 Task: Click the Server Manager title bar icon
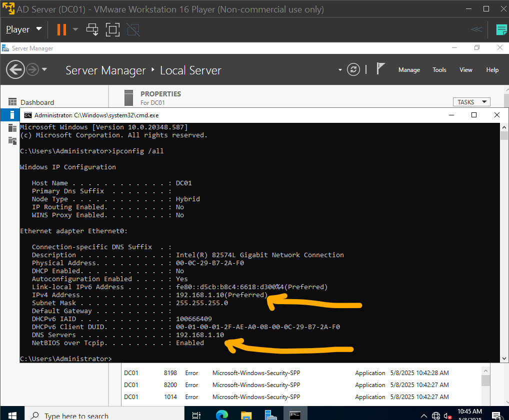5,48
